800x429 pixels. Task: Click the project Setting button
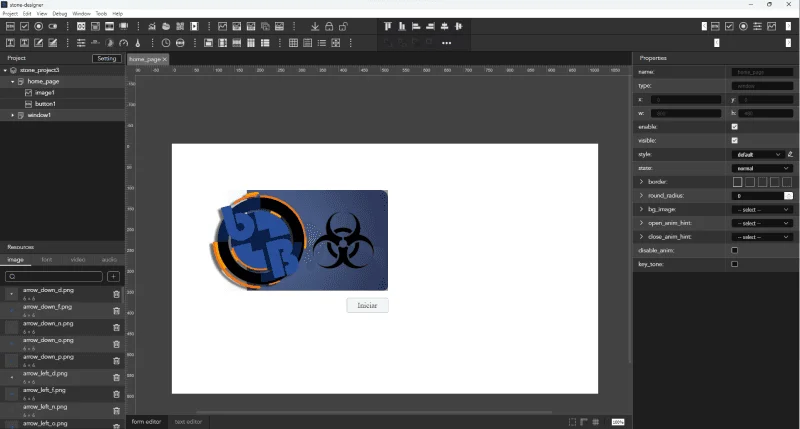pos(107,58)
